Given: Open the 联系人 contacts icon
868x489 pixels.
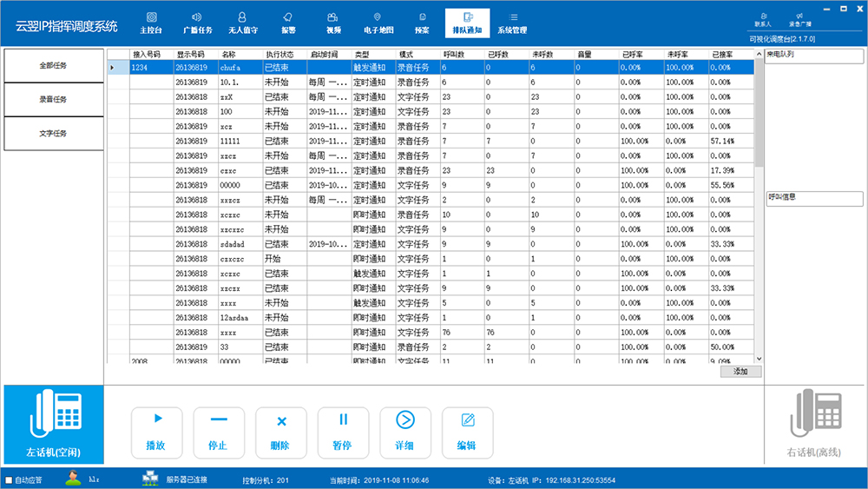Looking at the screenshot, I should tap(763, 20).
